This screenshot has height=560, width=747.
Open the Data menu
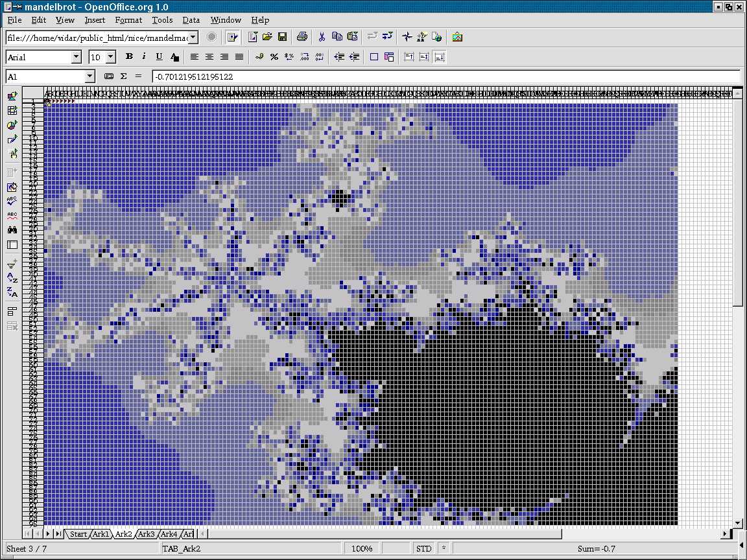pos(191,20)
